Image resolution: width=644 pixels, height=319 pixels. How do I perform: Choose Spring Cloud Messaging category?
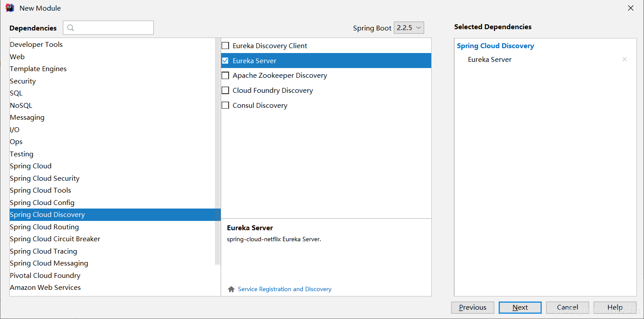point(112,263)
